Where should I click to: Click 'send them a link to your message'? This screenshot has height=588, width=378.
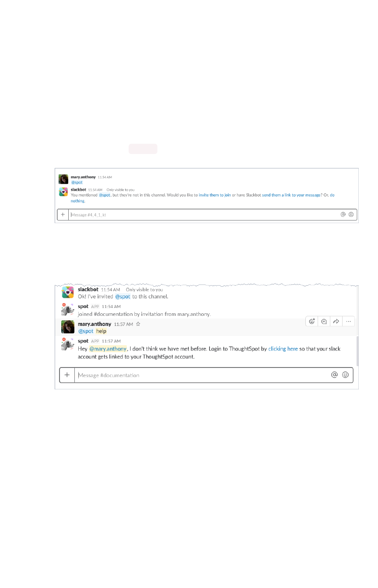[x=291, y=195]
